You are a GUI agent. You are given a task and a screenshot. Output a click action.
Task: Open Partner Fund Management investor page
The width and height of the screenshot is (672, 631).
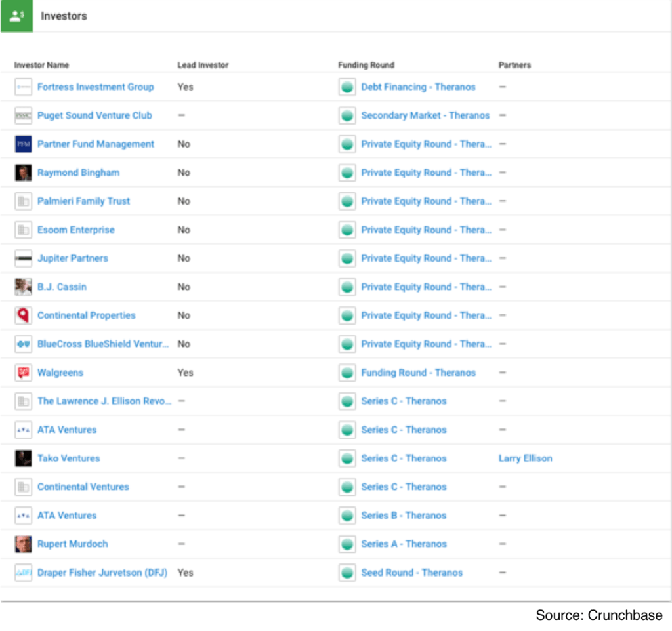(96, 144)
